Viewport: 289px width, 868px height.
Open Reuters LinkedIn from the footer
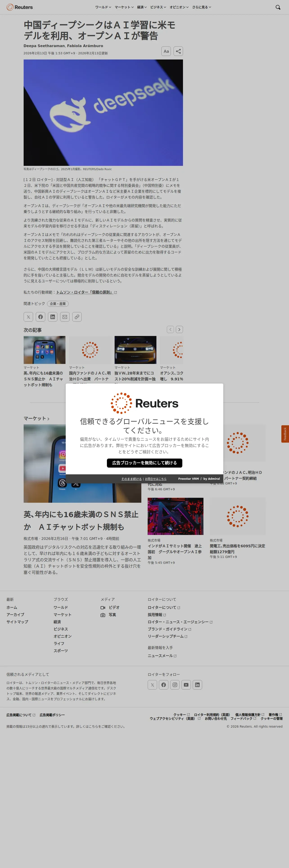pos(197,685)
